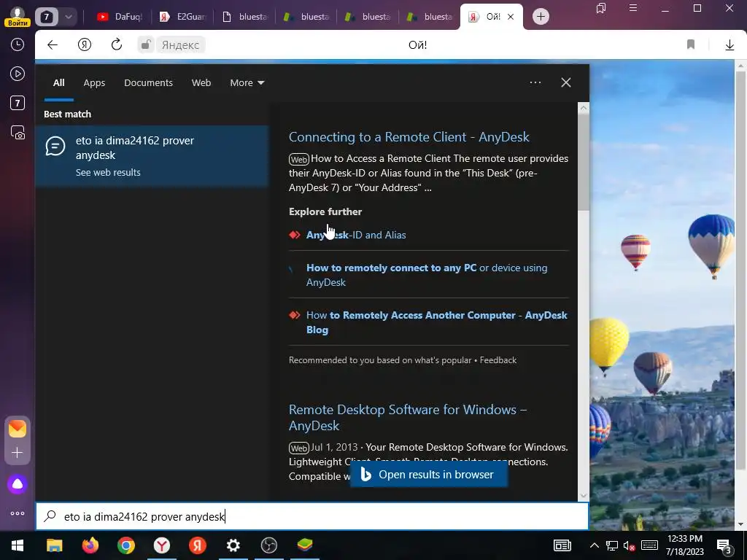Open notification center in taskbar
The width and height of the screenshot is (747, 560).
click(724, 545)
